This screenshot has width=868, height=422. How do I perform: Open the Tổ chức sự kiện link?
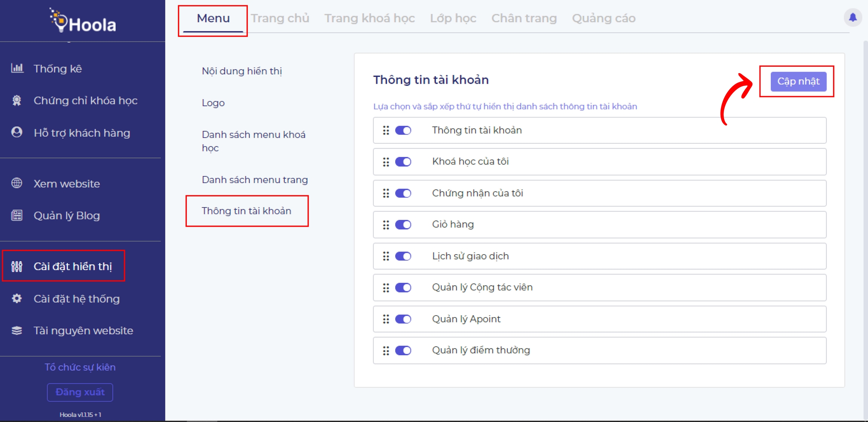[80, 367]
